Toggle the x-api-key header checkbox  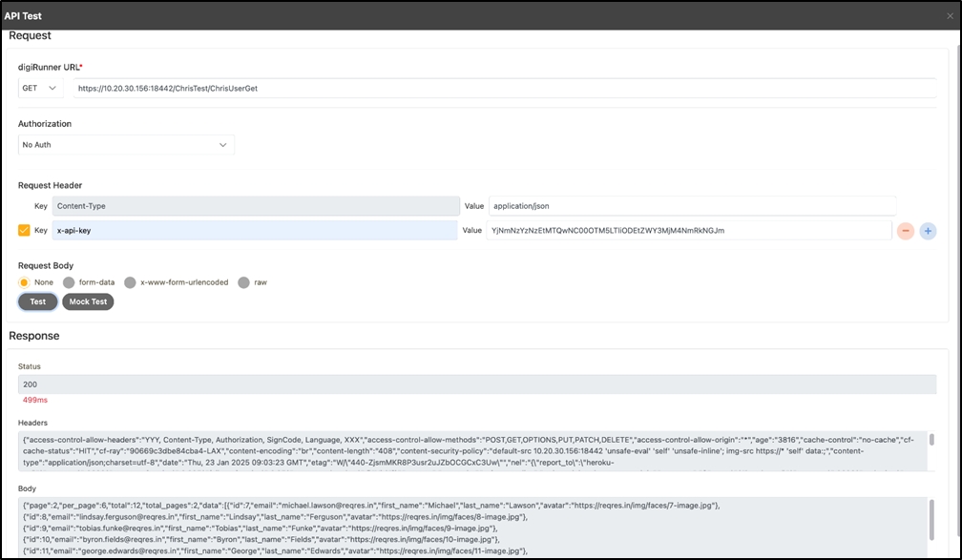coord(25,230)
